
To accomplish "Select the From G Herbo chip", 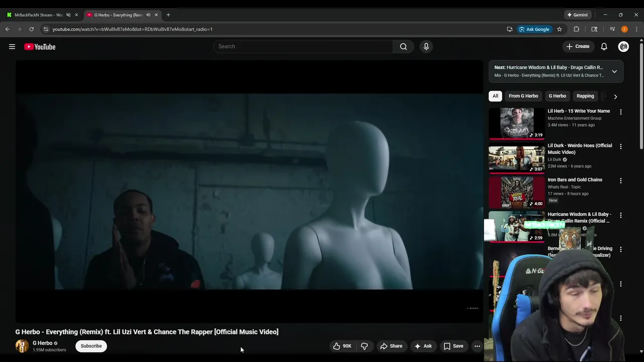I will click(x=523, y=96).
